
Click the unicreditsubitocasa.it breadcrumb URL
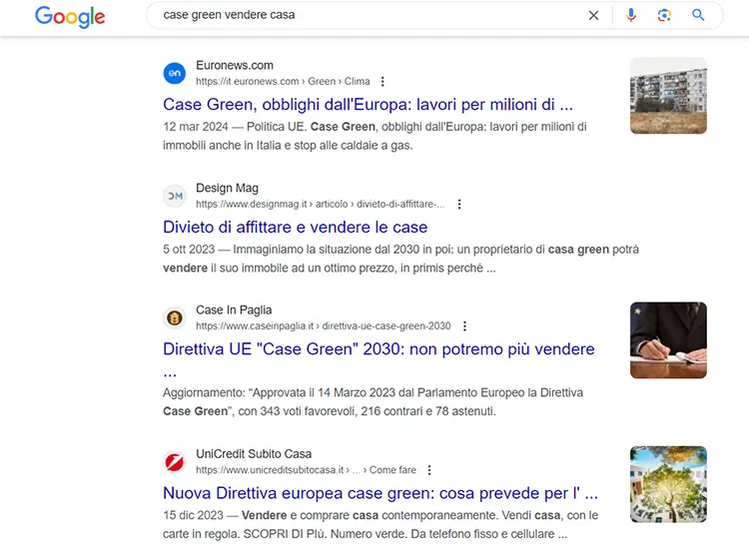[x=306, y=470]
